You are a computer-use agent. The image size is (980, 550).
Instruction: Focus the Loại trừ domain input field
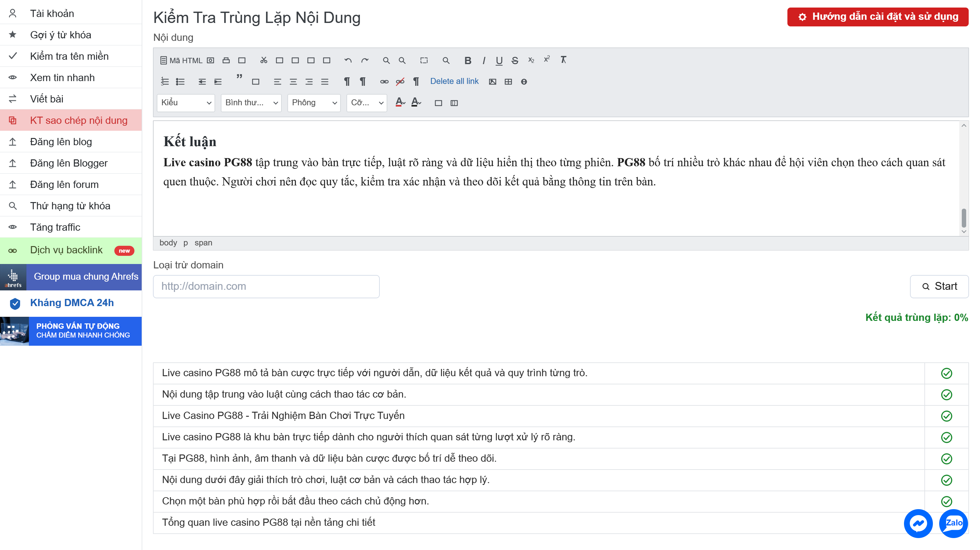coord(266,286)
